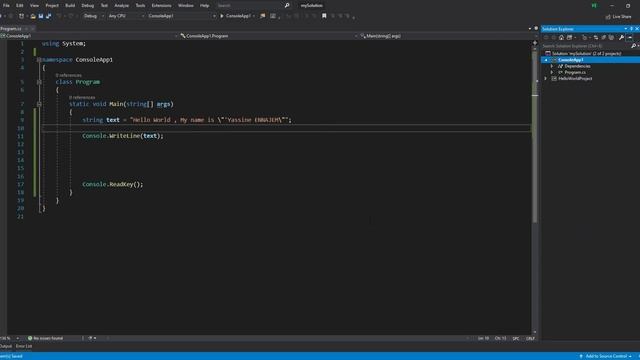
Task: Click the Sync with Active Document icon
Action: point(596,38)
